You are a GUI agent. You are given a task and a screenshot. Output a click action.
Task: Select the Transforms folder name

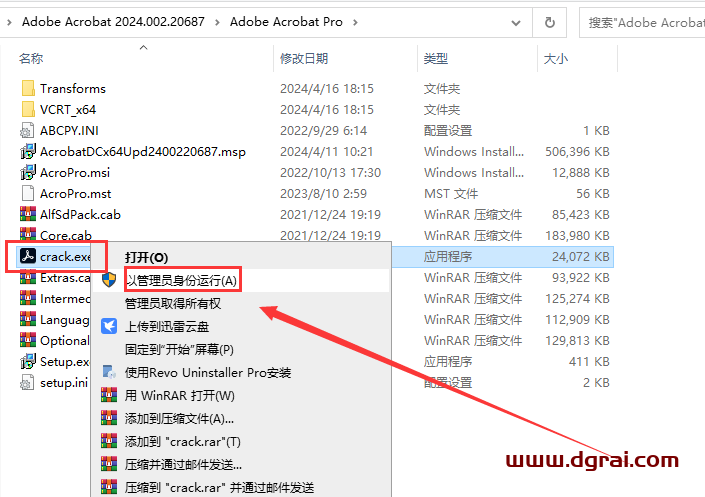pyautogui.click(x=73, y=89)
